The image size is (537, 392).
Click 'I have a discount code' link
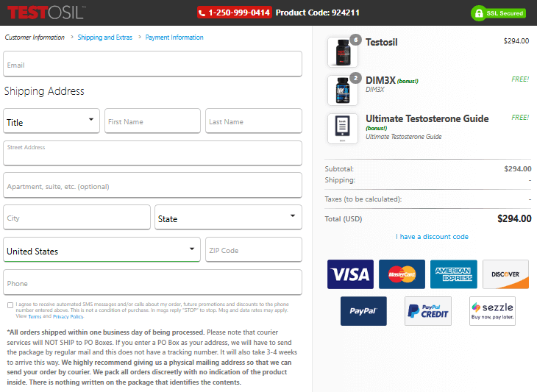[x=432, y=237]
